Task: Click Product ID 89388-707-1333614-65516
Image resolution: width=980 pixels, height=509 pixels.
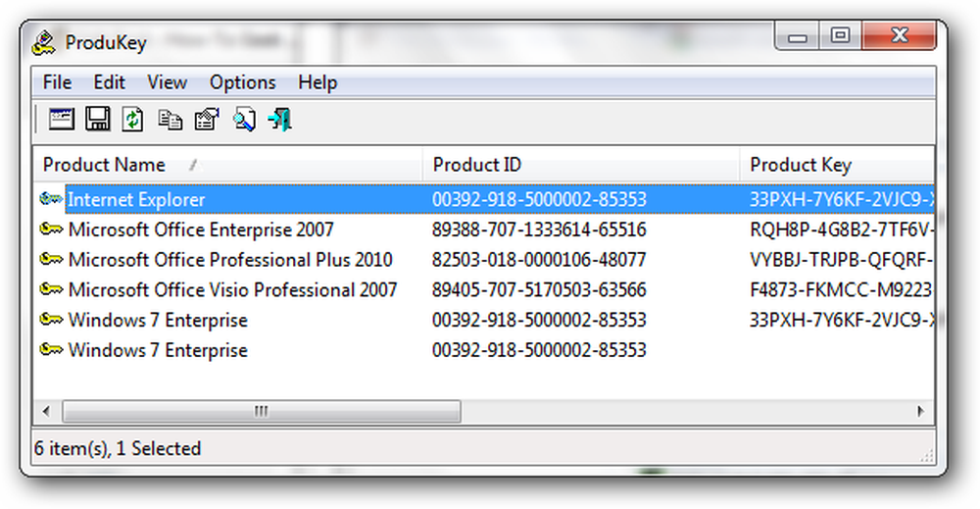Action: (x=539, y=229)
